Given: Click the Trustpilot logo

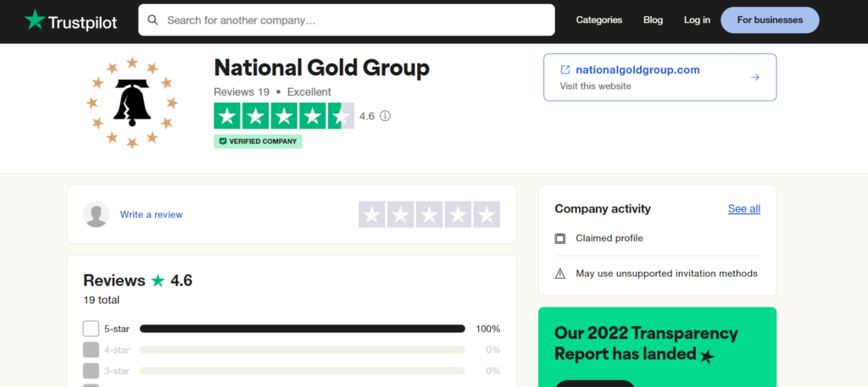Looking at the screenshot, I should [71, 20].
